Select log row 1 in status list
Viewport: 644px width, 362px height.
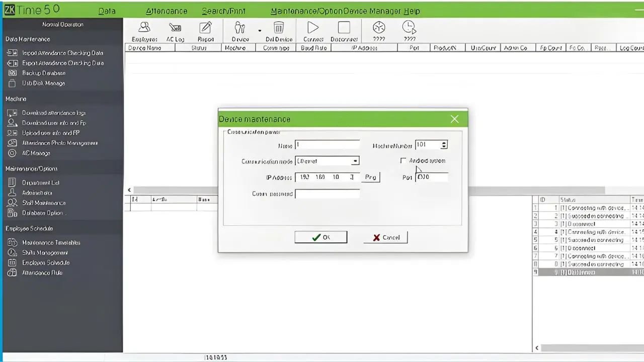[x=588, y=208]
